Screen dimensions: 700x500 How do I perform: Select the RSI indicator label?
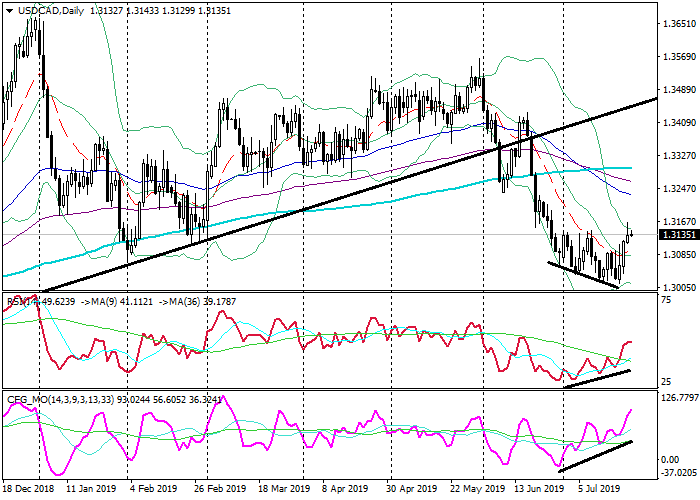[x=20, y=299]
